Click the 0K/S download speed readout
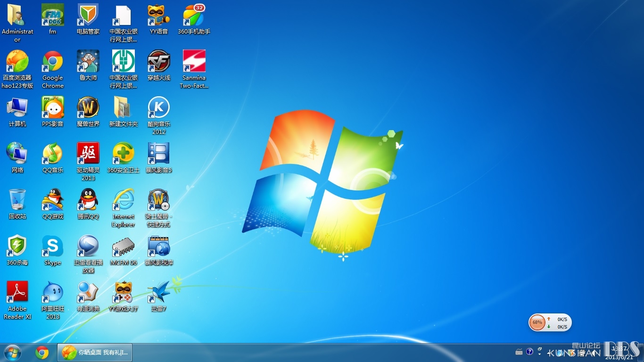Screen dimensions: 644x362 click(x=562, y=327)
